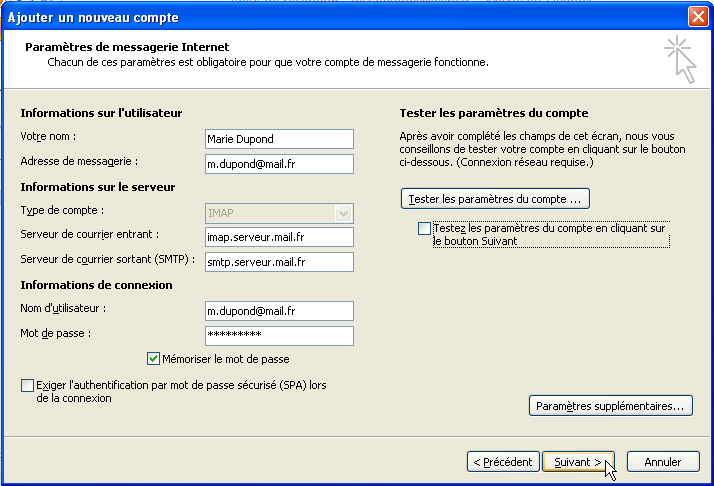714x486 pixels.
Task: Focus the Votre nom field
Action: (x=279, y=139)
